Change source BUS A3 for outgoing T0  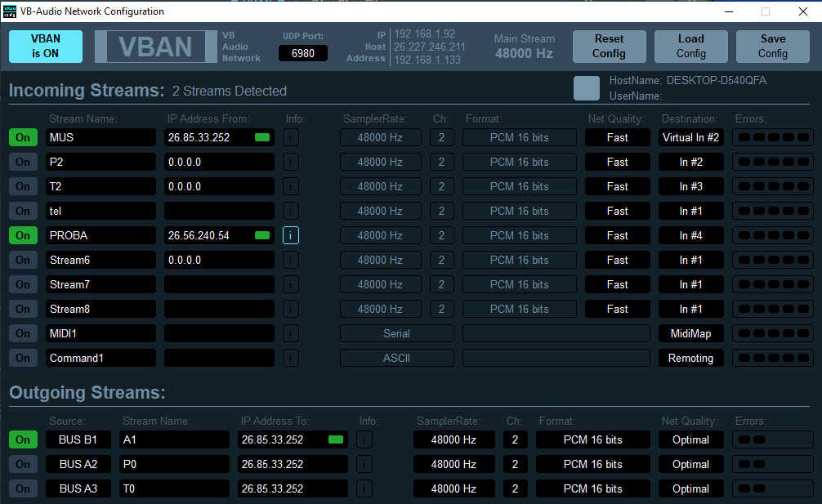coord(78,488)
